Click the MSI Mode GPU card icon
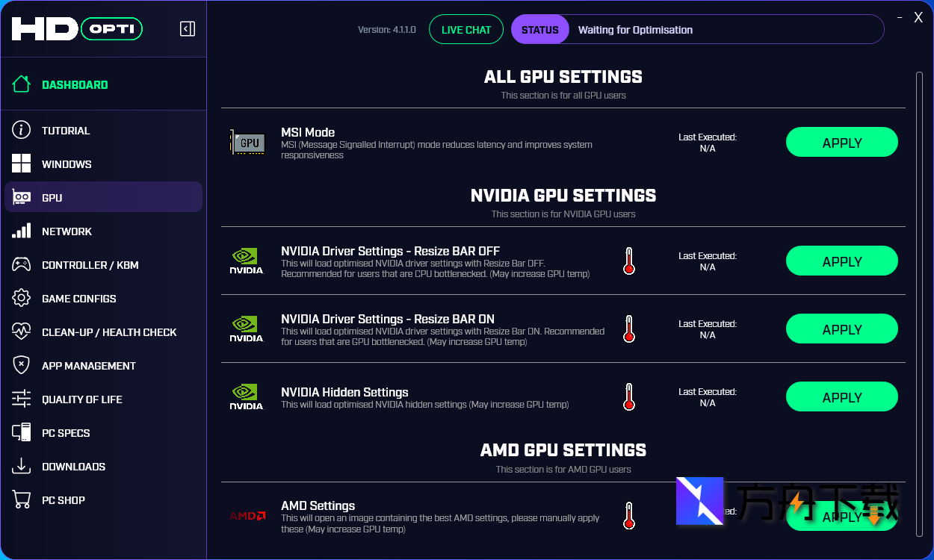This screenshot has width=934, height=560. pyautogui.click(x=247, y=142)
